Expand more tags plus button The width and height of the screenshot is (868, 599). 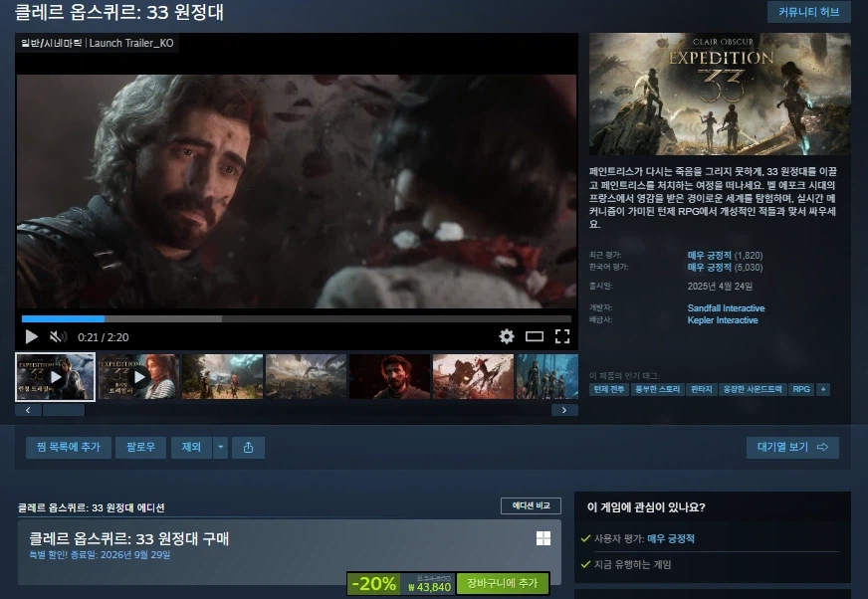tap(823, 390)
